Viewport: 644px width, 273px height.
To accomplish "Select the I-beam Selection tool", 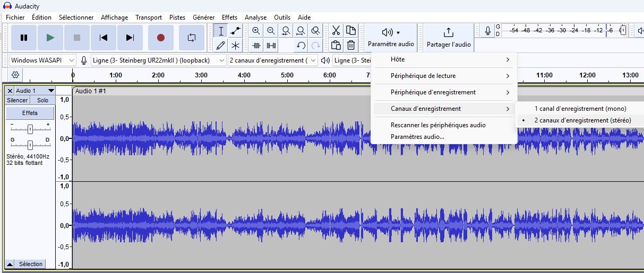I will 221,31.
